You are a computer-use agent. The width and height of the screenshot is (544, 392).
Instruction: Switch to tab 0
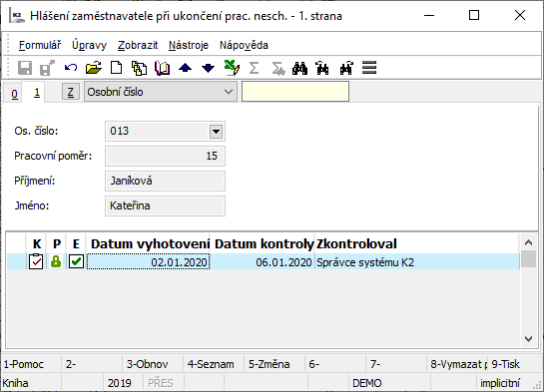(x=14, y=94)
